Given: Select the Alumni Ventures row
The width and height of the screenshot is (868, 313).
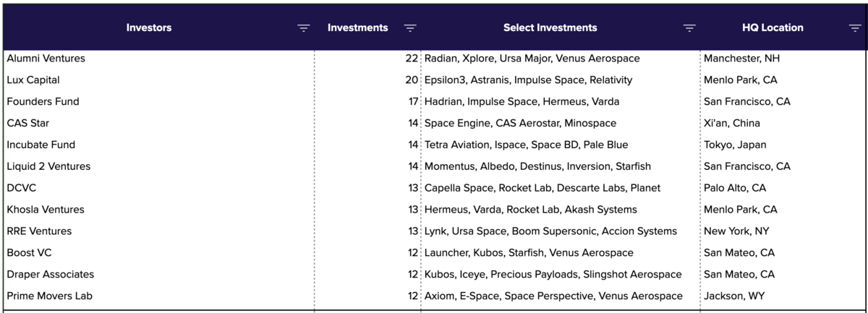Looking at the screenshot, I should [x=434, y=58].
